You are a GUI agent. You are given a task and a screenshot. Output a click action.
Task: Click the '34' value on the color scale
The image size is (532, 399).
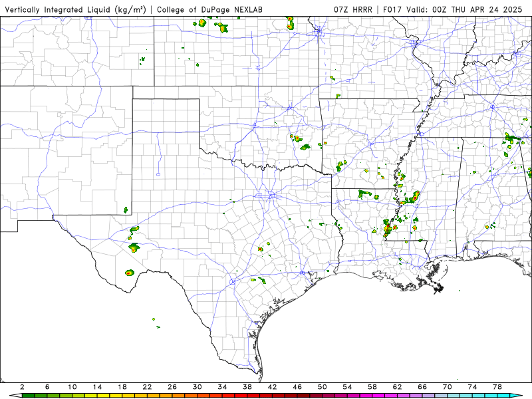point(223,387)
